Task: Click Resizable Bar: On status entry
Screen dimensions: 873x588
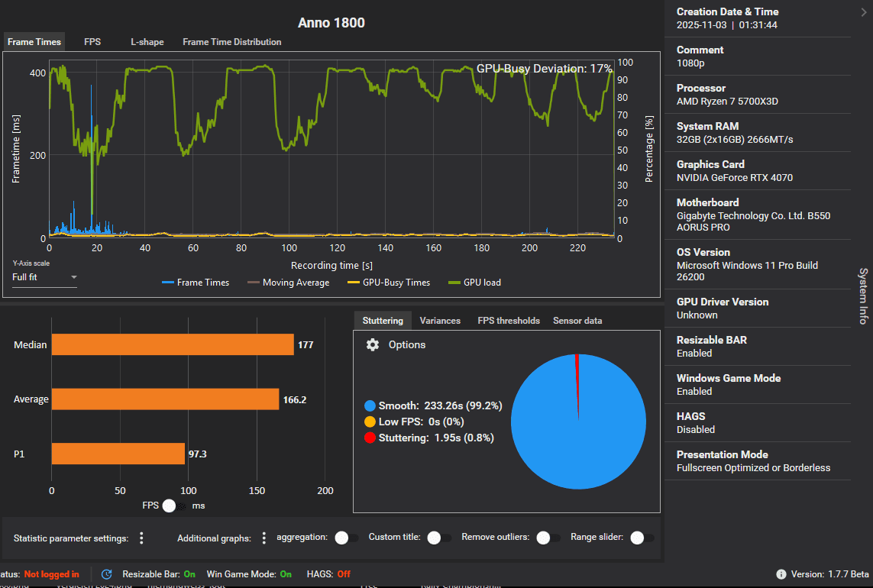Action: pyautogui.click(x=159, y=574)
